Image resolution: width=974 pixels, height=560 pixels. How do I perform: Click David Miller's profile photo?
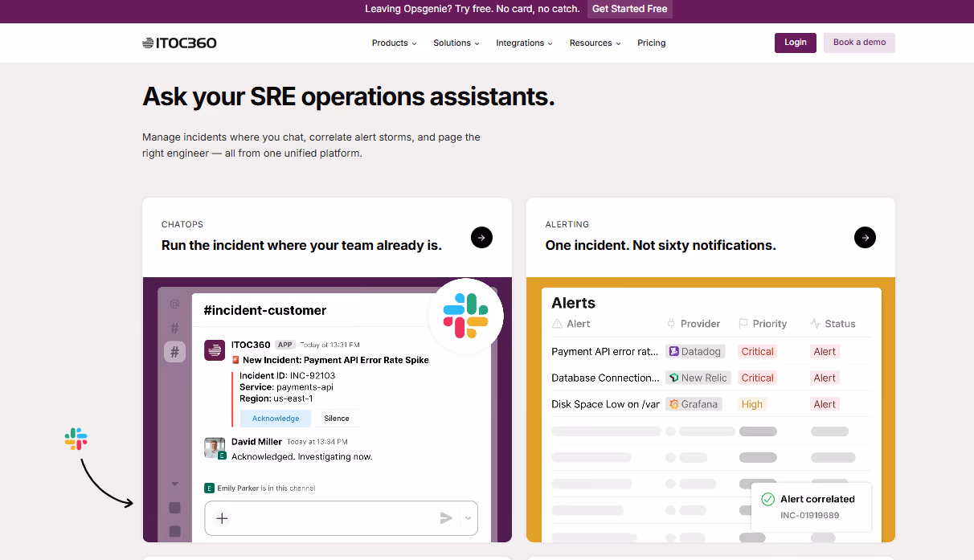coord(215,448)
